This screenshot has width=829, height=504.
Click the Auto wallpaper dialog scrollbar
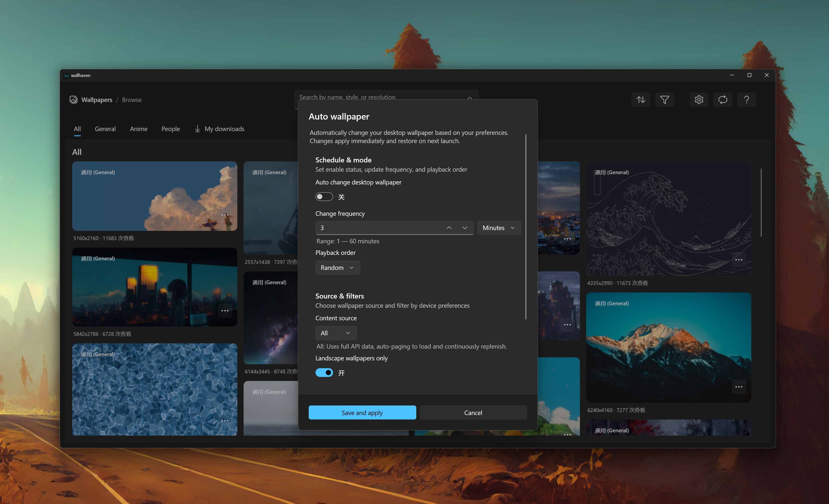526,227
